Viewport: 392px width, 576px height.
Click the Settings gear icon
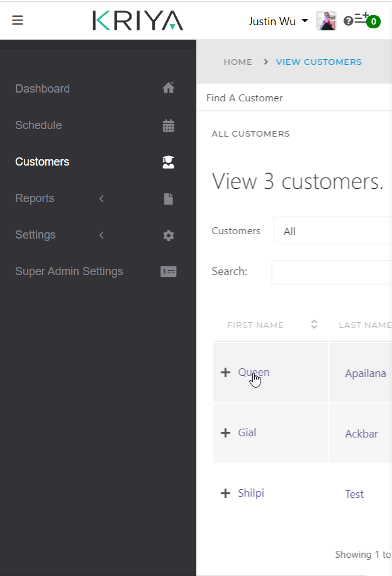click(168, 235)
